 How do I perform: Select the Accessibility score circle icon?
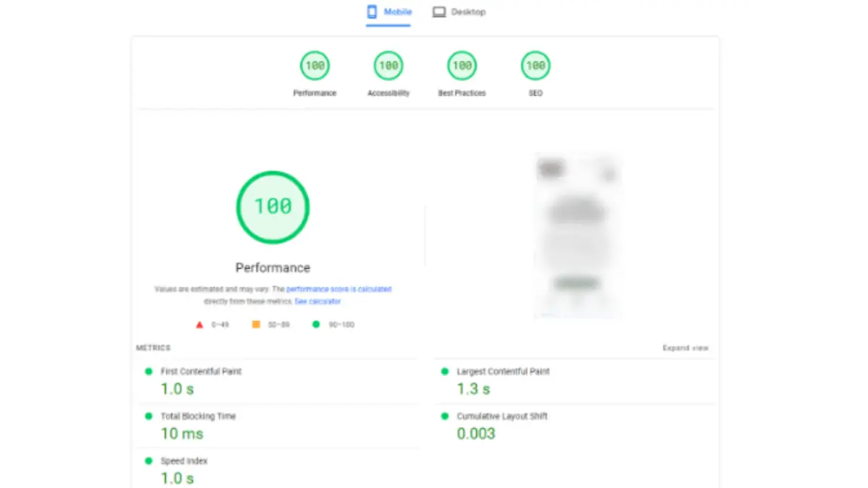388,64
